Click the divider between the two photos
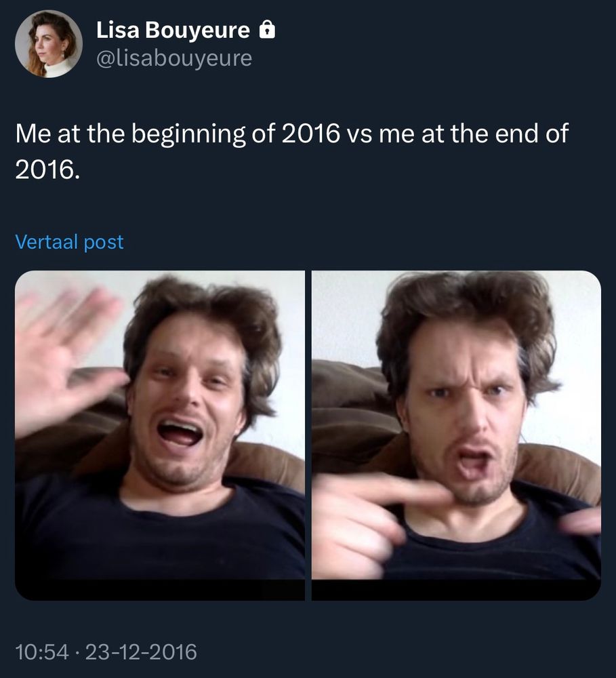The width and height of the screenshot is (616, 678). [308, 435]
